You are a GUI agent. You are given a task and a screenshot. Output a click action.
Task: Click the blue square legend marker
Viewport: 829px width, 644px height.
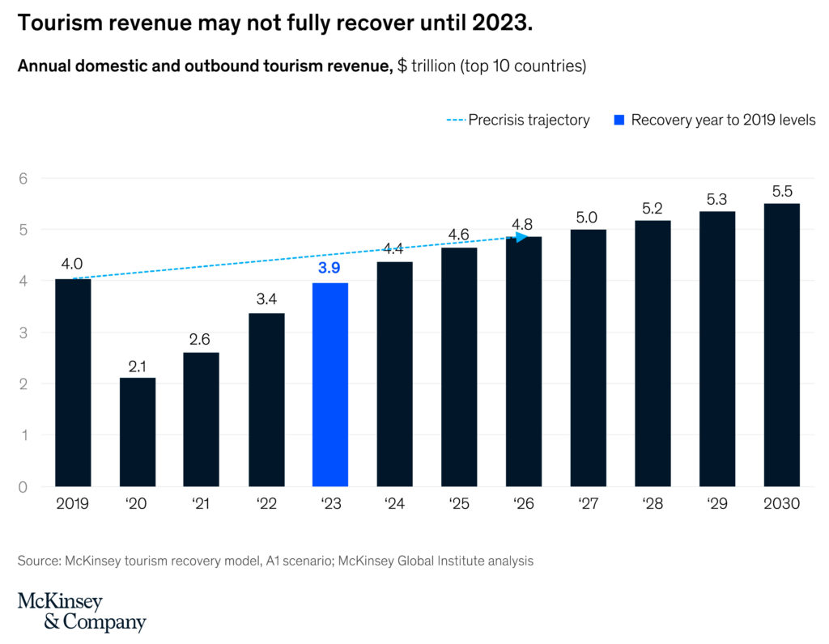(619, 120)
